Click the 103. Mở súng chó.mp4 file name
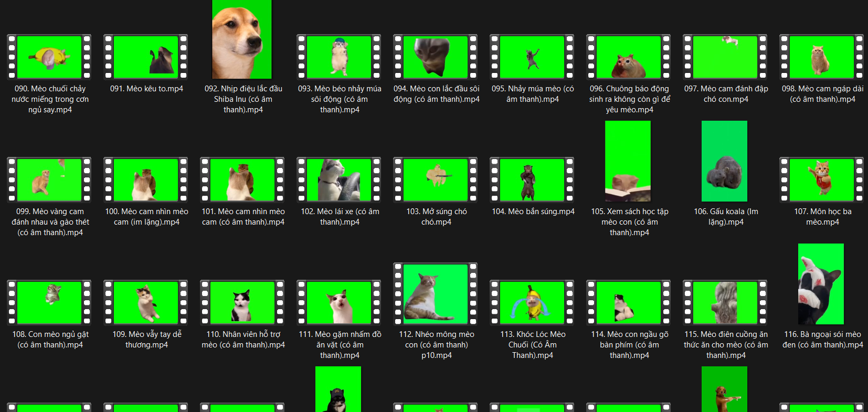The image size is (868, 412). click(436, 217)
